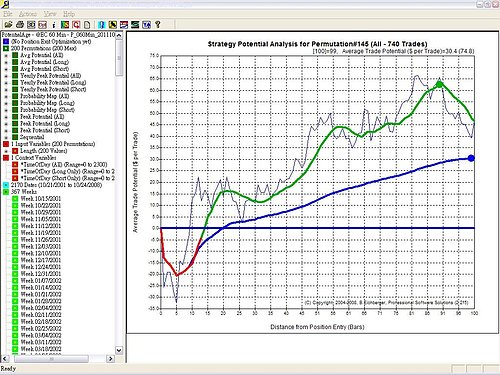Click the question mark help icon
The image size is (500, 375).
click(x=158, y=24)
